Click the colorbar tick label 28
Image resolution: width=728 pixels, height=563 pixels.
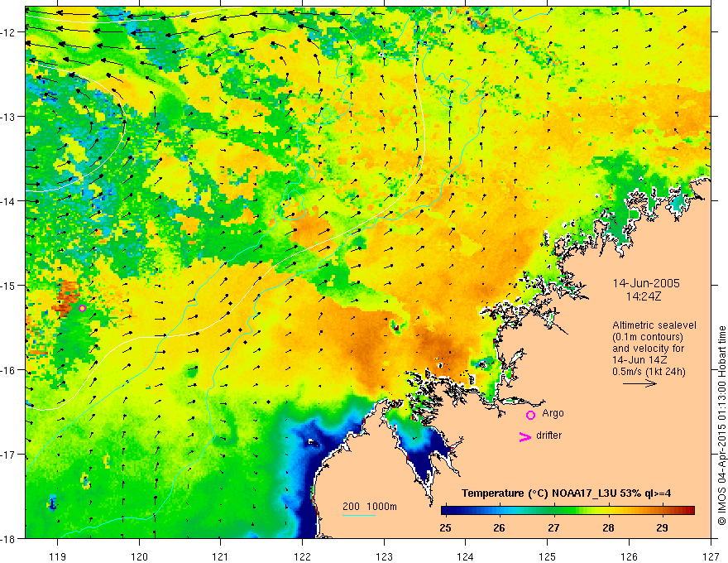608,527
